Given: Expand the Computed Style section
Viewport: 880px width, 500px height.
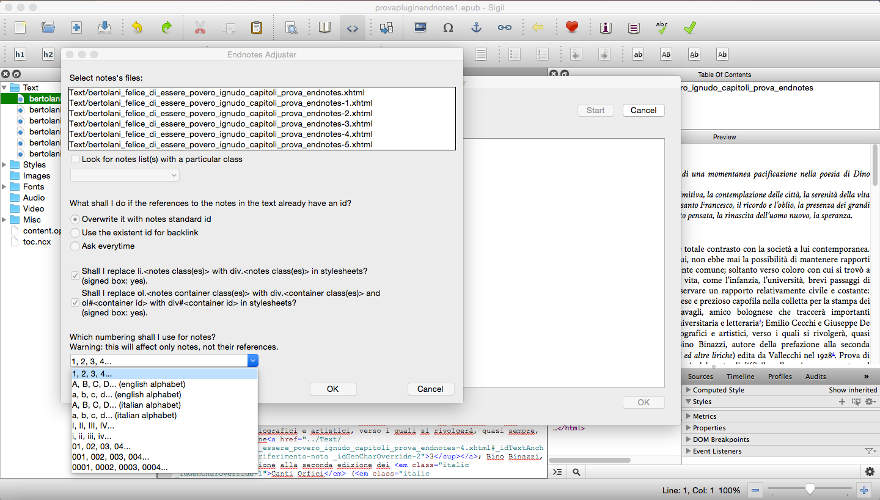Looking at the screenshot, I should pyautogui.click(x=688, y=389).
